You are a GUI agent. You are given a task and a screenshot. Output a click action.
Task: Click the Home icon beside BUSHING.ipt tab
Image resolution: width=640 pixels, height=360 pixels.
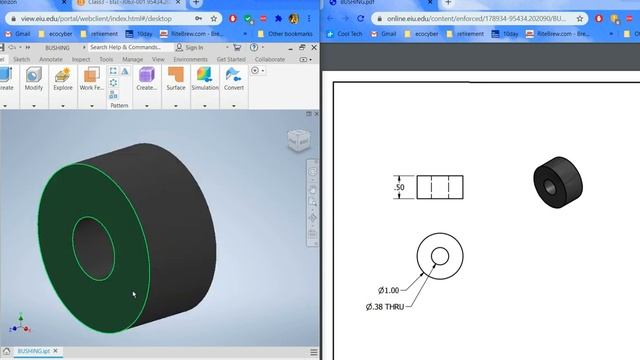(6, 351)
